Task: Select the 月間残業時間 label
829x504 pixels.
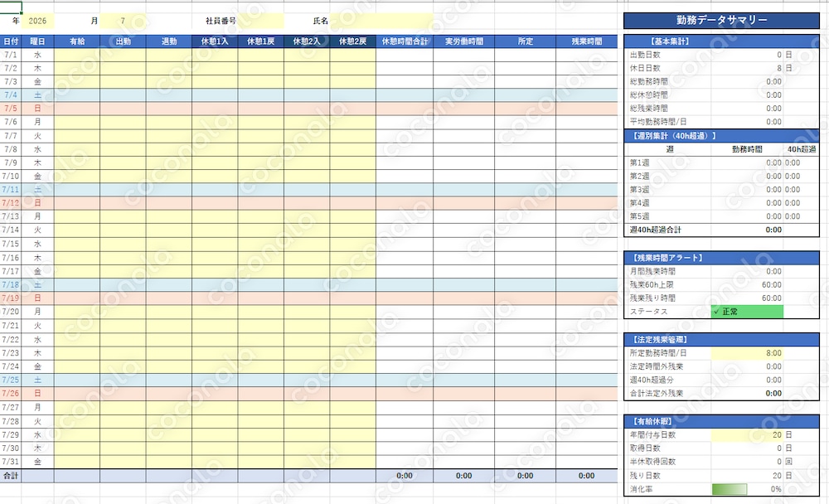Action: [652, 271]
